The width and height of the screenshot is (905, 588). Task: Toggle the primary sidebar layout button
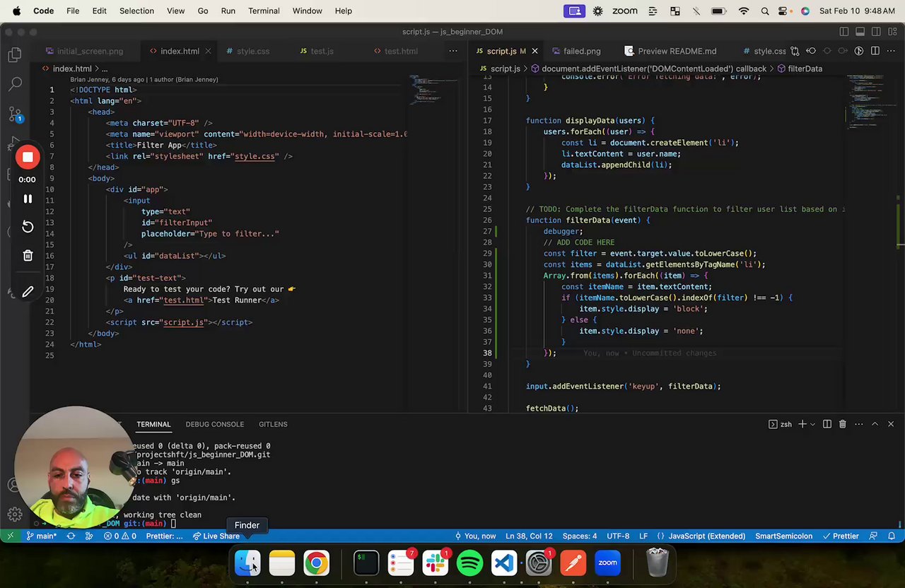[844, 32]
